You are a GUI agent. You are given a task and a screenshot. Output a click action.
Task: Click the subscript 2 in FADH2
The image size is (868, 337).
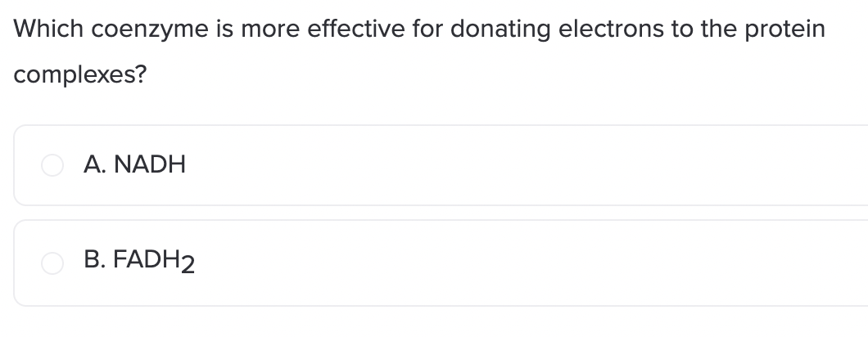pyautogui.click(x=188, y=264)
